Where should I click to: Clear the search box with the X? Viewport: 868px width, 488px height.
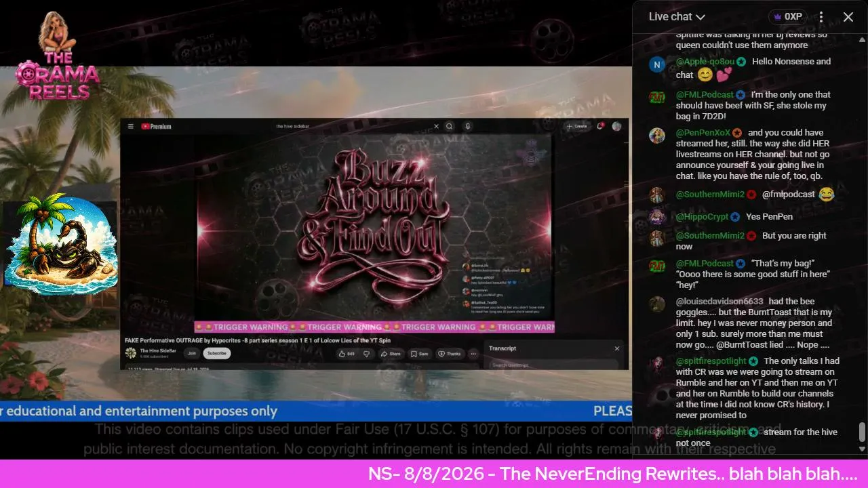pyautogui.click(x=437, y=126)
